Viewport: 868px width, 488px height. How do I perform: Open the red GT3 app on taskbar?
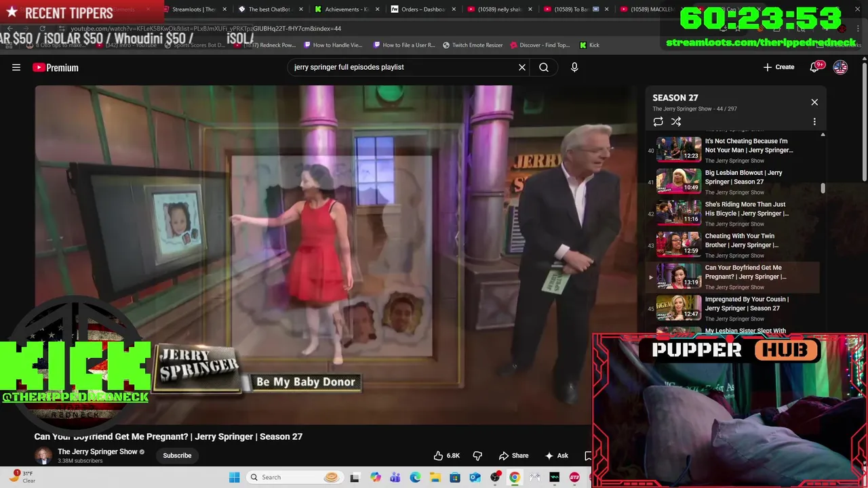pyautogui.click(x=574, y=477)
